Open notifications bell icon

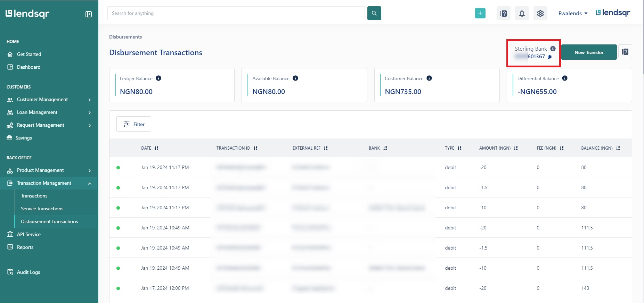click(522, 14)
